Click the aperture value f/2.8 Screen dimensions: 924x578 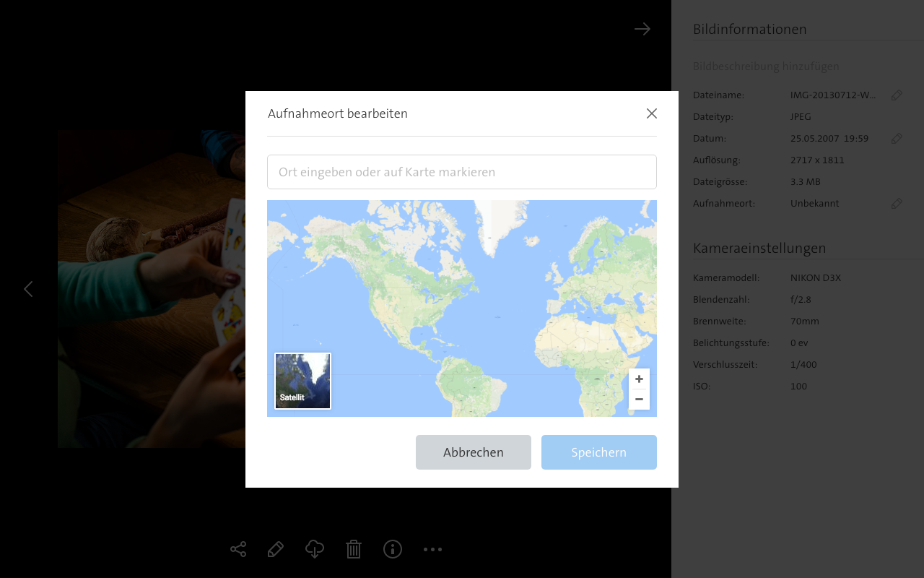tap(801, 299)
